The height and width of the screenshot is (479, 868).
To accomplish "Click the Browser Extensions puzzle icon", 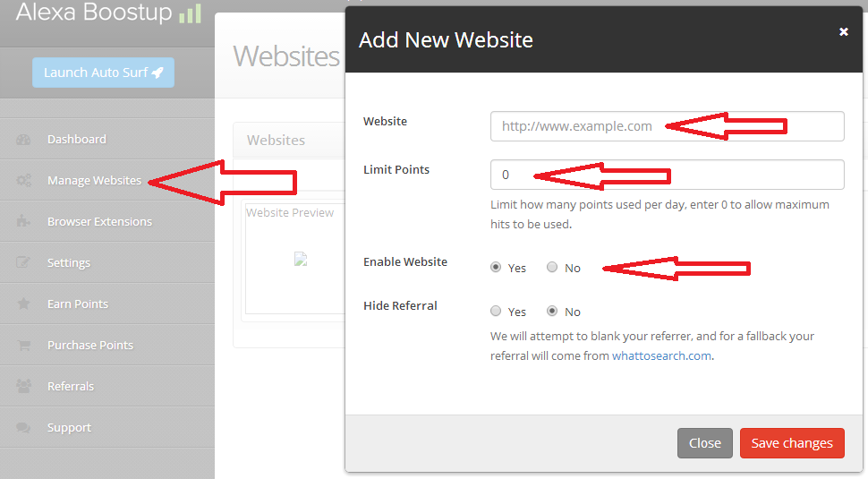I will [x=23, y=221].
